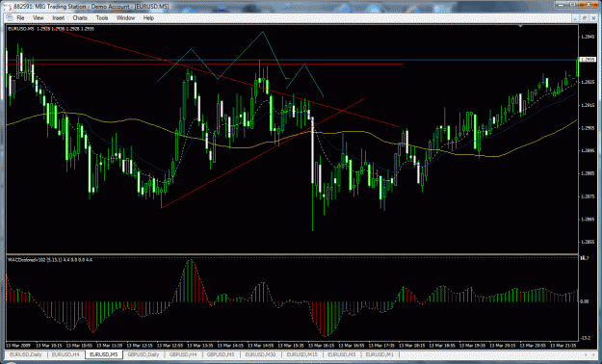602x364 pixels.
Task: Click the -15.2 MACD scale label
Action: 586,338
